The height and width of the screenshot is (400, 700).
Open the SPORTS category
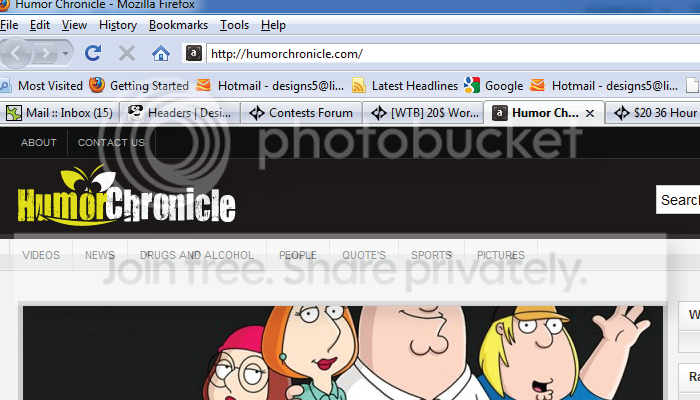[x=431, y=255]
